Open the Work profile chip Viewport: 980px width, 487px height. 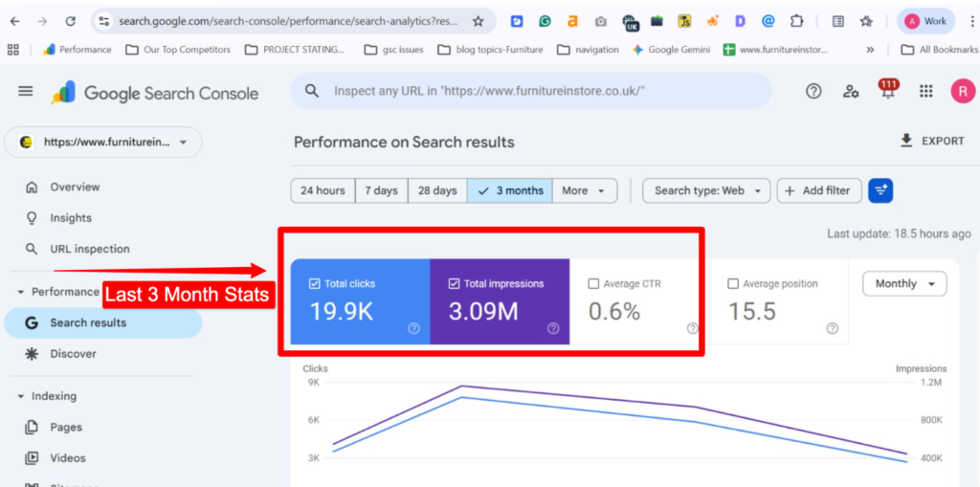925,21
